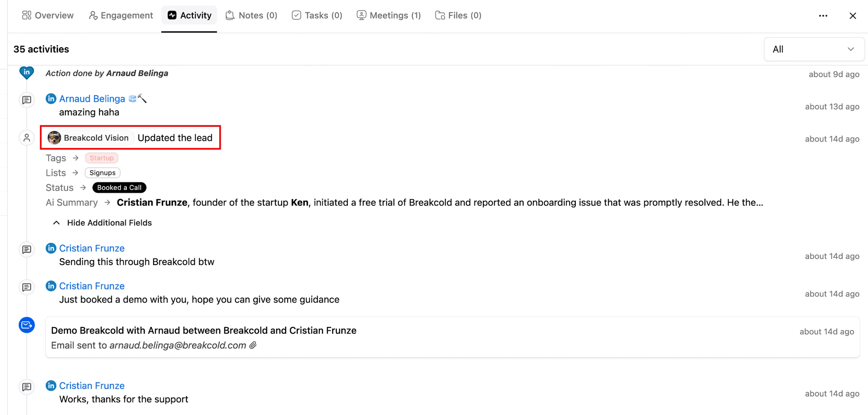This screenshot has width=868, height=415.
Task: Click the comment icon beside Arnaud's message
Action: point(26,100)
